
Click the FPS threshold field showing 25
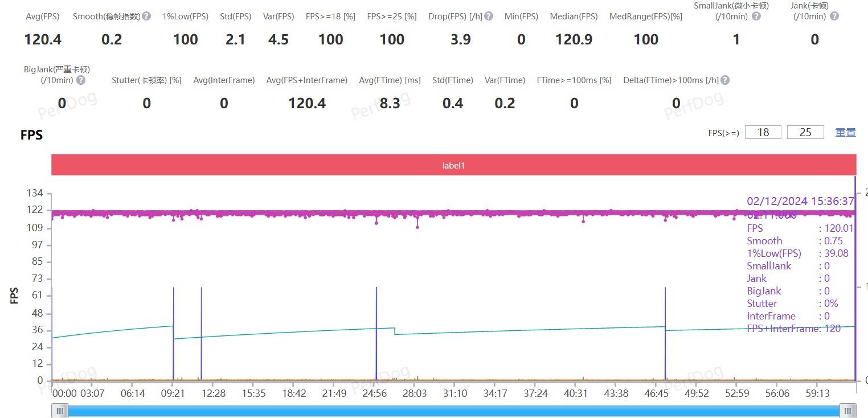point(805,132)
